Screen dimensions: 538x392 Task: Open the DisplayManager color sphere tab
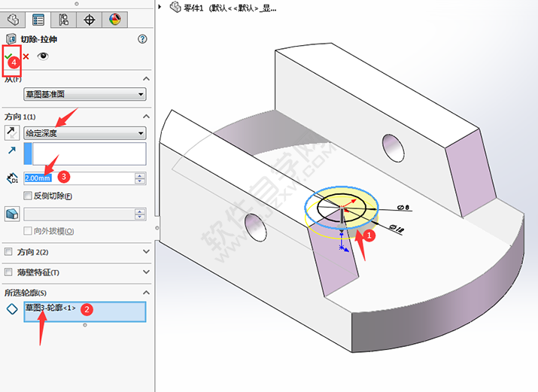coord(115,20)
